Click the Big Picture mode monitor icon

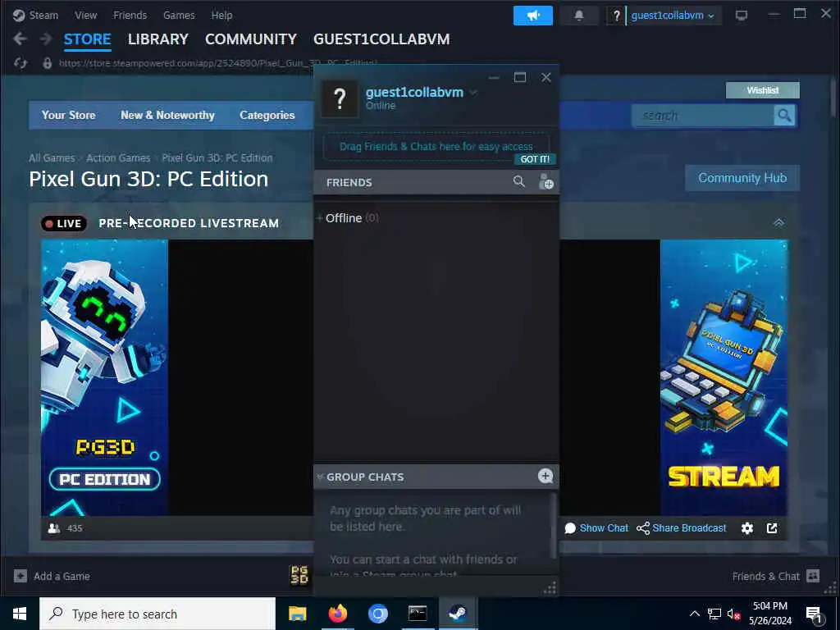click(x=742, y=16)
